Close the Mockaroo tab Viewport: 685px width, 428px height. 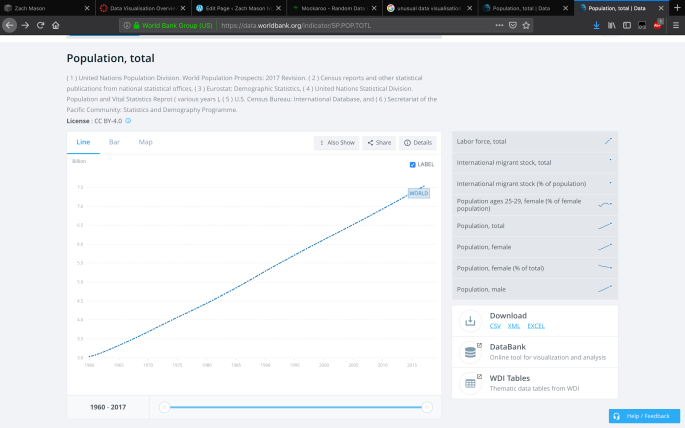coord(374,8)
